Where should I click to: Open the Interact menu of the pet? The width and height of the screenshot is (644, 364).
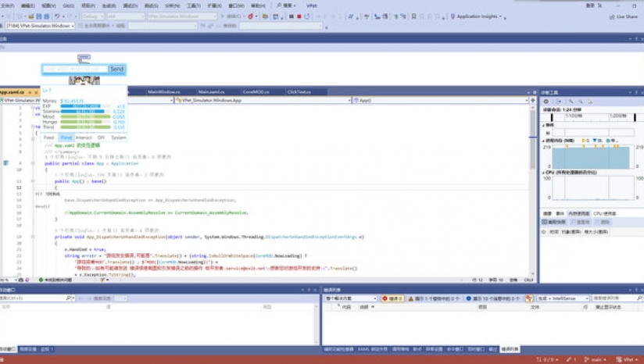[x=84, y=137]
